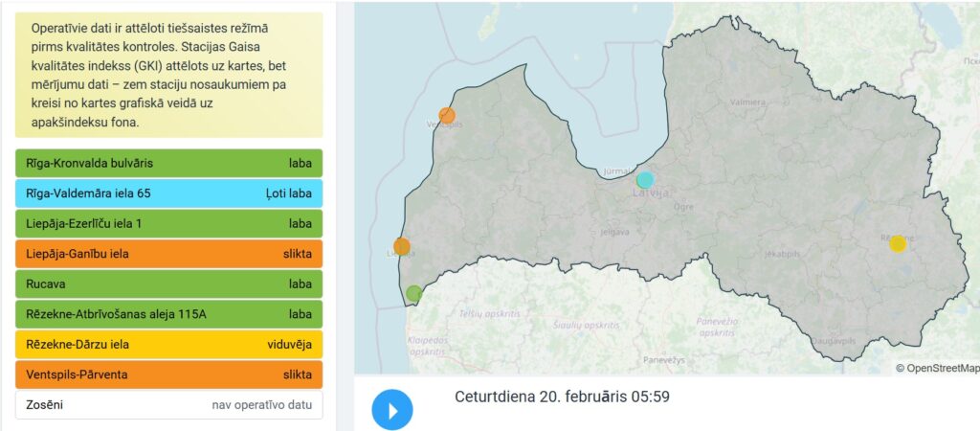Open Rīga-Kronvalda bulvāris station data
The height and width of the screenshot is (431, 980).
pyautogui.click(x=169, y=164)
